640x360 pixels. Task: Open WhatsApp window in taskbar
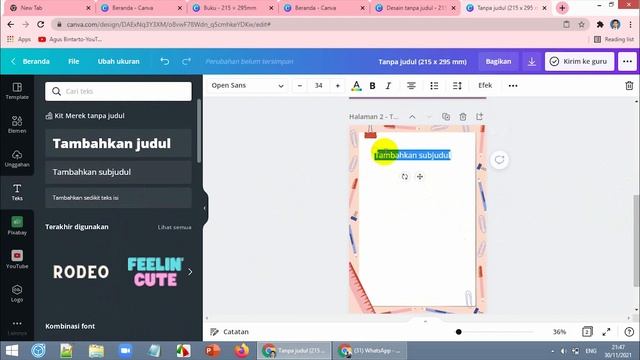click(370, 351)
